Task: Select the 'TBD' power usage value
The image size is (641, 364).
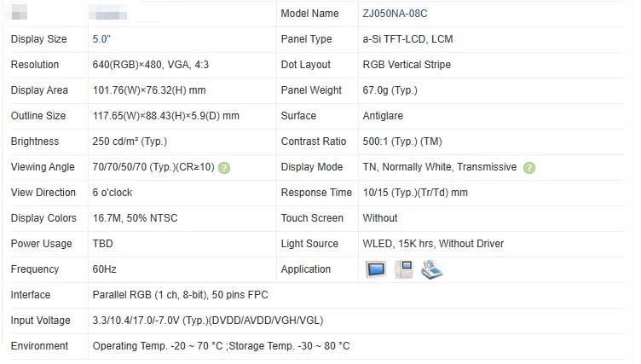Action: pos(102,244)
